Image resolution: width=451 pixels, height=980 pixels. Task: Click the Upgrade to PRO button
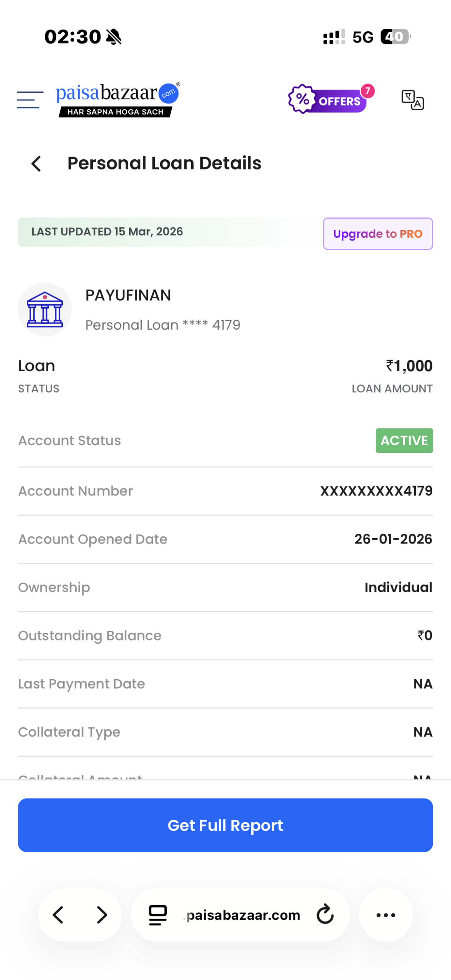[377, 234]
